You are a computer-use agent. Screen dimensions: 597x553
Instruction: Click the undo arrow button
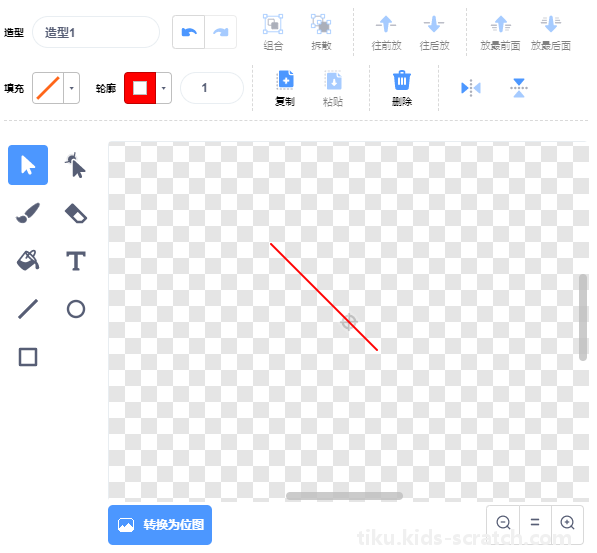point(189,32)
